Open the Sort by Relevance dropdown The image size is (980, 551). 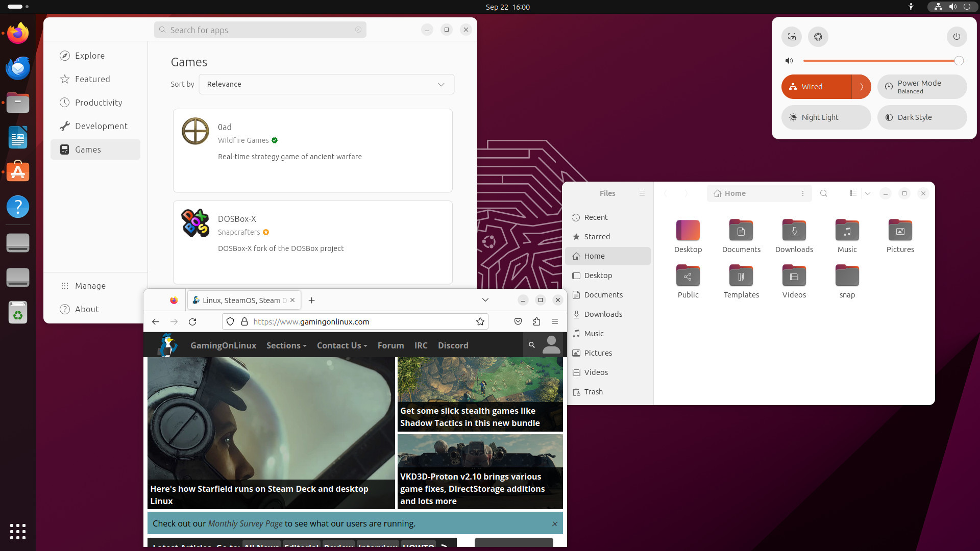(326, 84)
